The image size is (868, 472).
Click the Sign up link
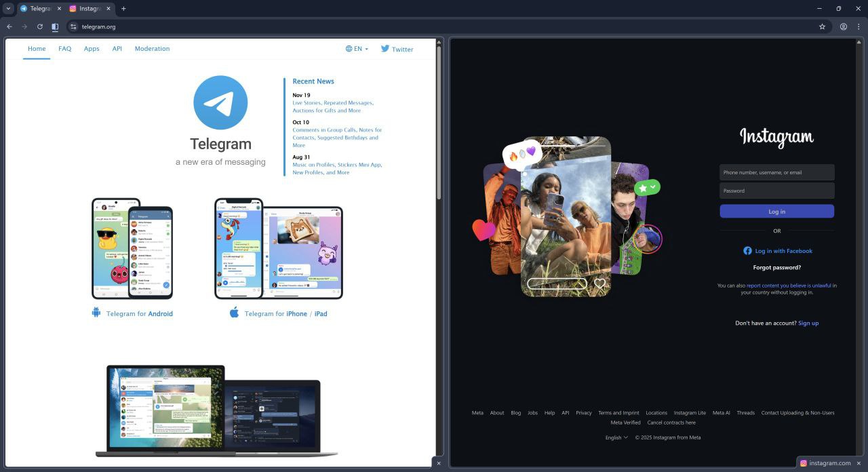[x=808, y=323]
